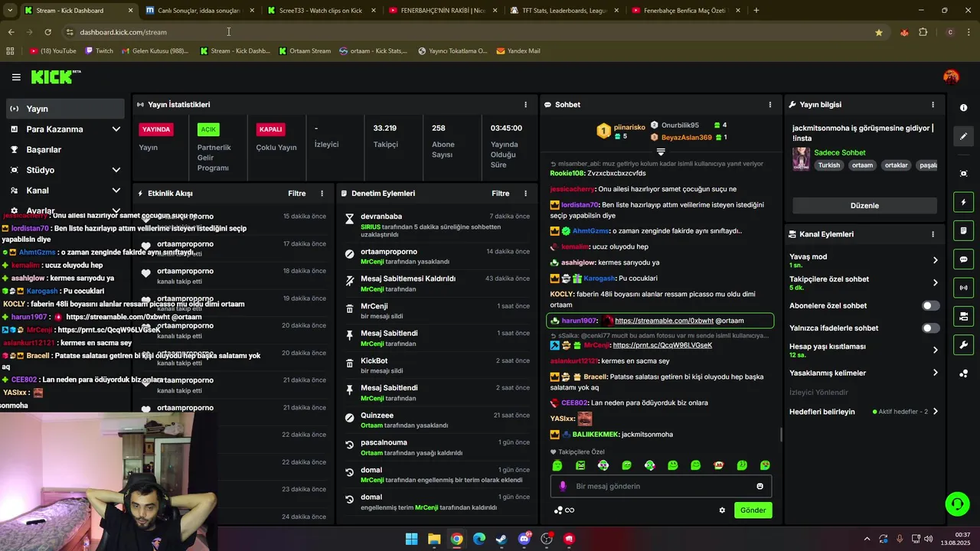Click the chat scrollbar thumb
The image size is (980, 551).
[781, 435]
